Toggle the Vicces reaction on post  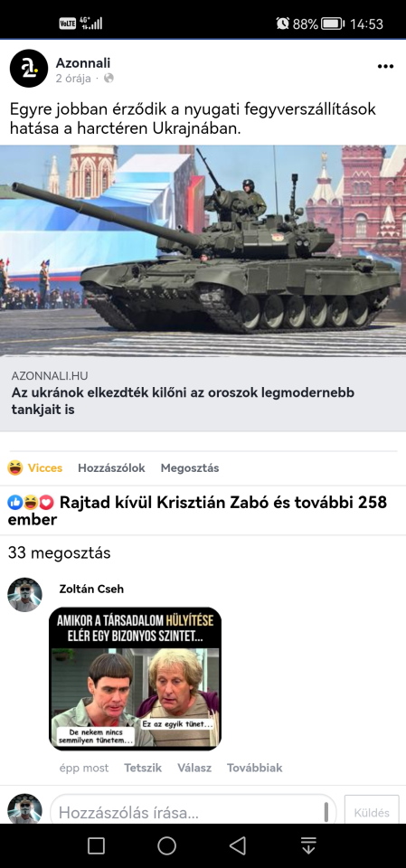coord(35,467)
